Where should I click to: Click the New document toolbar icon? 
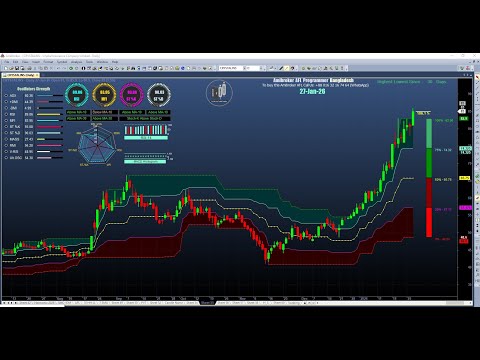(x=6, y=68)
